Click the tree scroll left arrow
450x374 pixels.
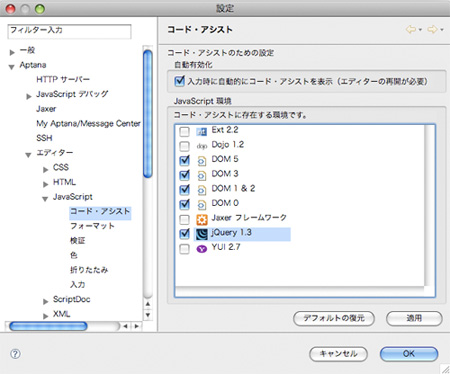pyautogui.click(x=125, y=326)
